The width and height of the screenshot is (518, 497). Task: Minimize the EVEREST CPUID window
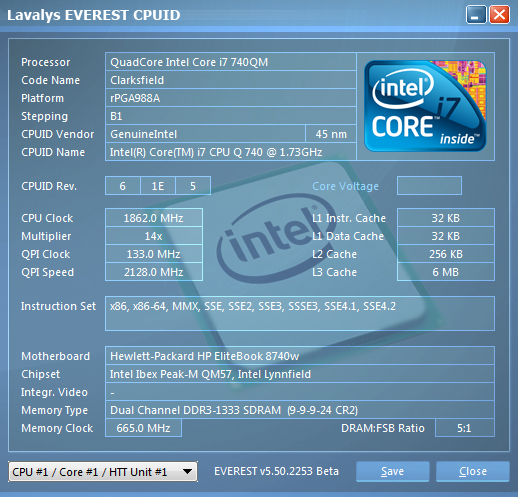pos(476,15)
